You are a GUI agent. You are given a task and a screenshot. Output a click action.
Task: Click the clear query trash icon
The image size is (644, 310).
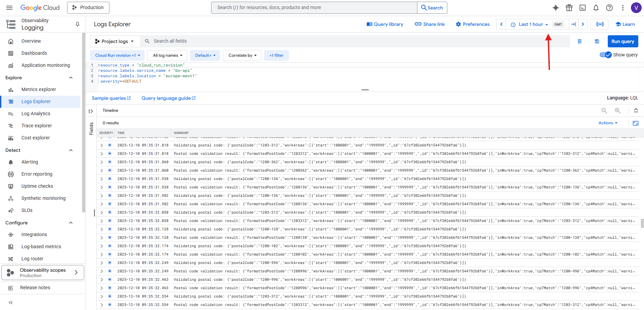pyautogui.click(x=580, y=41)
